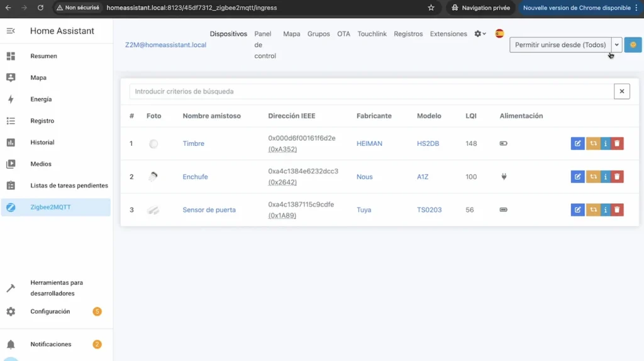Open the Mapa tab in Zigbee2MQTT

point(292,34)
